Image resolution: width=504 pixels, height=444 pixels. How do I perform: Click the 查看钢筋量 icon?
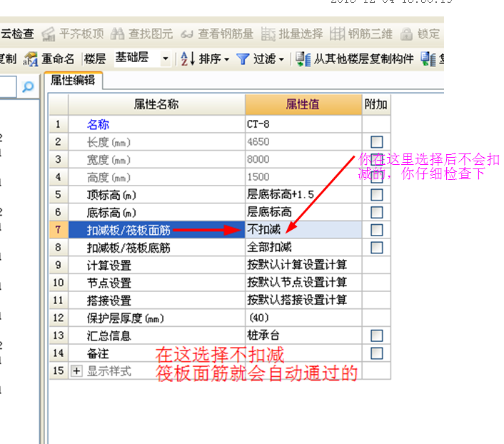(187, 34)
